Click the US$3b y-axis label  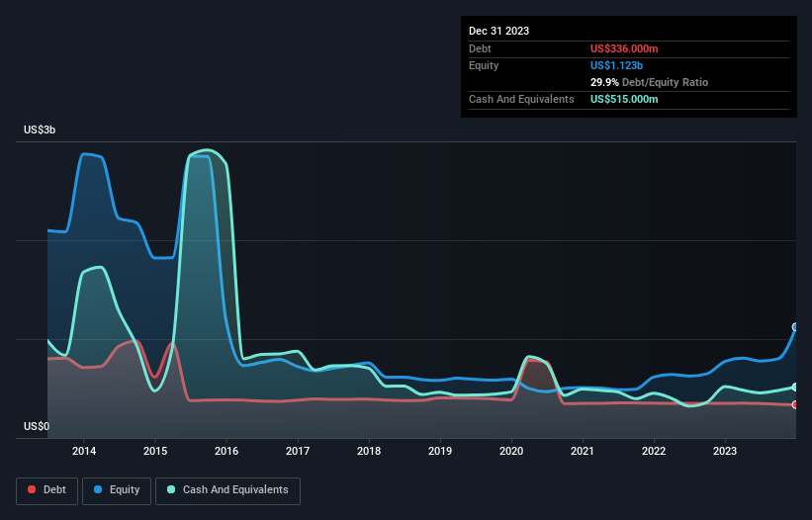pyautogui.click(x=40, y=130)
